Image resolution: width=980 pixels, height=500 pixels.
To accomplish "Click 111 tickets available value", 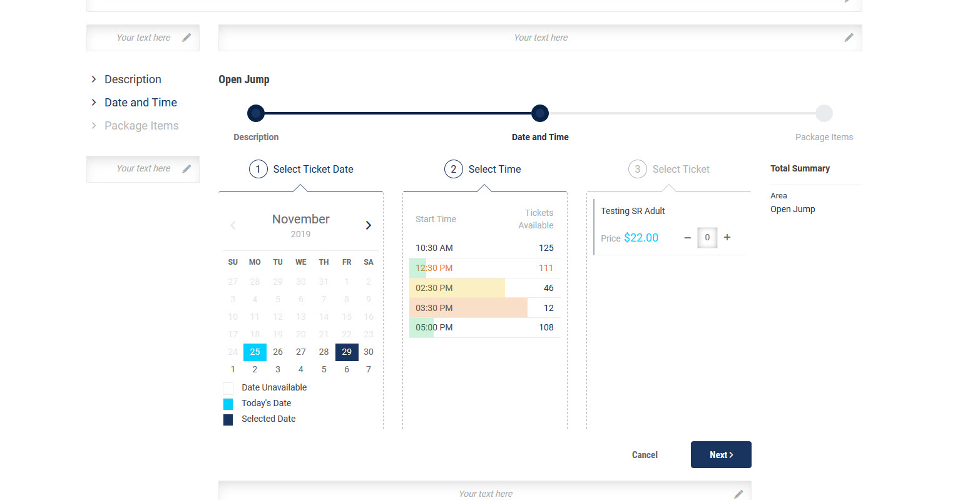I will 546,268.
